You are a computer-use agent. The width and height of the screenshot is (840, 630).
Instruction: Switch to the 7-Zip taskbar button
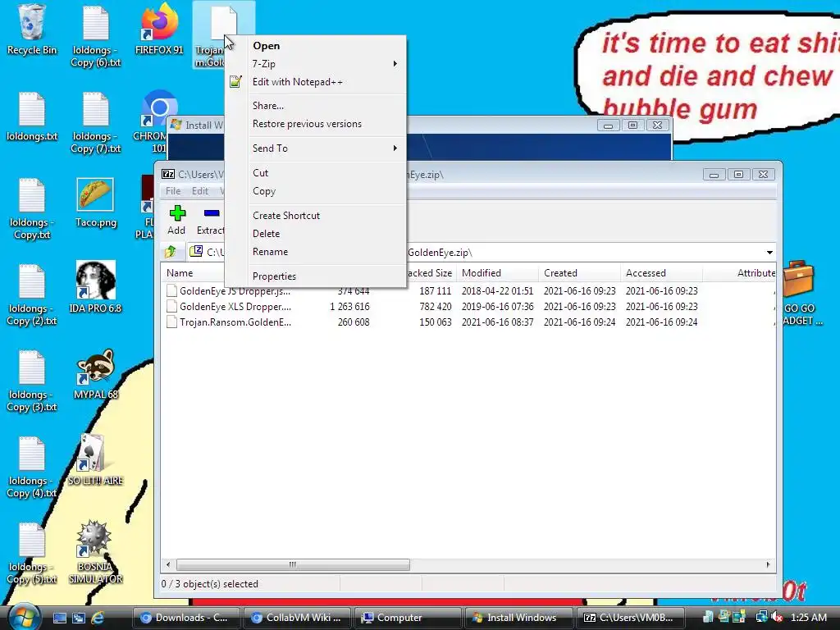tap(630, 618)
